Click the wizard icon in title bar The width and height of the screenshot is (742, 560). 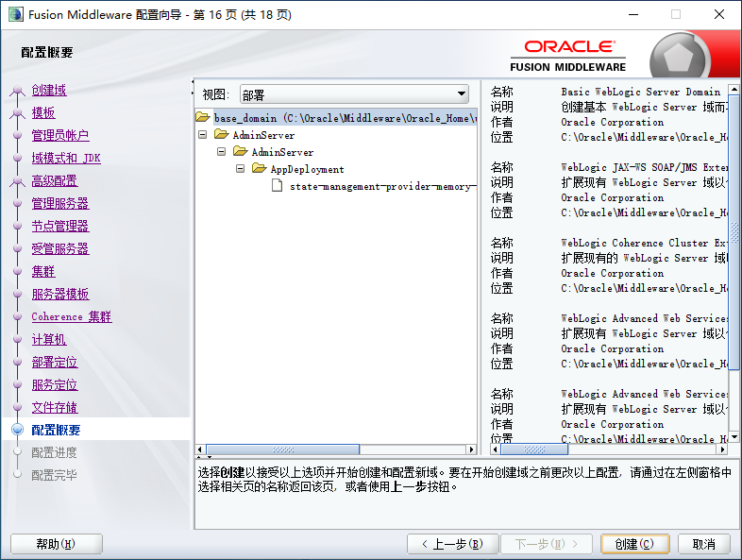(x=16, y=14)
